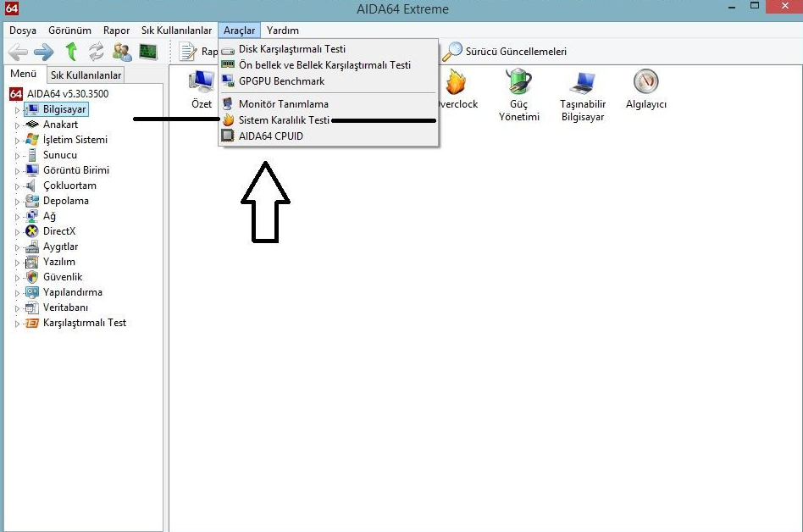Open the Rapor menu
Viewport: 803px width, 532px height.
point(116,30)
